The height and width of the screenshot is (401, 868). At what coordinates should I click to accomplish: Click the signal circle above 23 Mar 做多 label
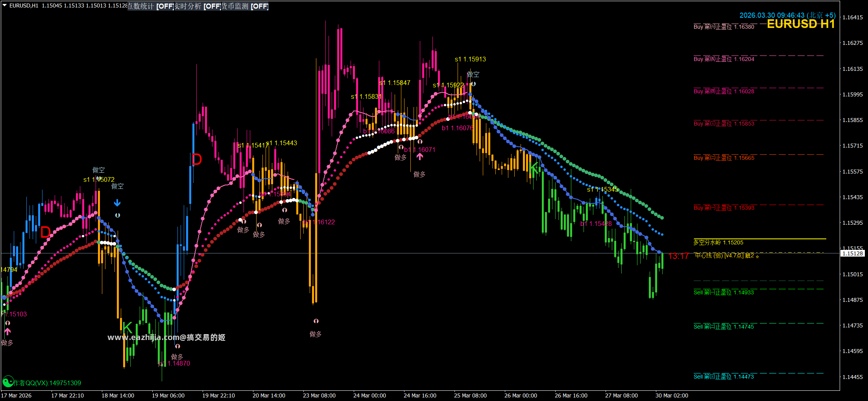click(316, 321)
